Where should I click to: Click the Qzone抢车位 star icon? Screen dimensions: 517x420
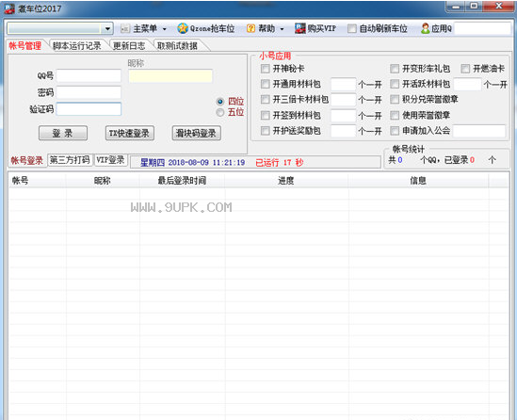click(183, 28)
